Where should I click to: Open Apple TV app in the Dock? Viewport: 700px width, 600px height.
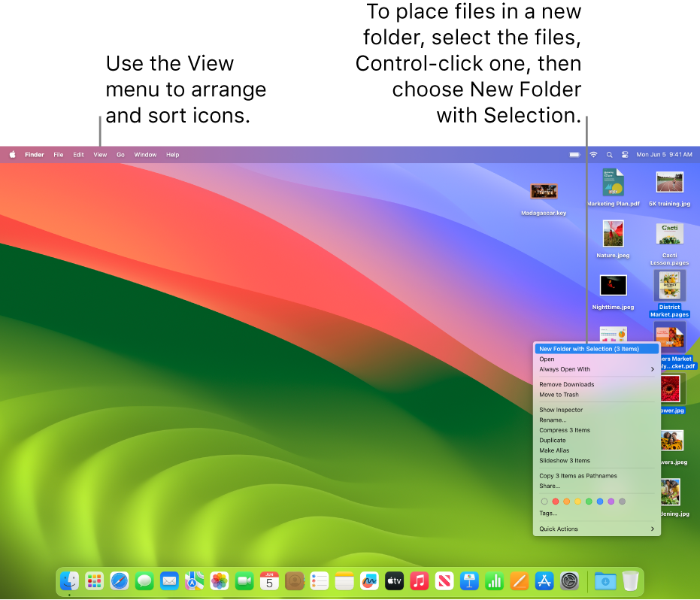coord(394,581)
